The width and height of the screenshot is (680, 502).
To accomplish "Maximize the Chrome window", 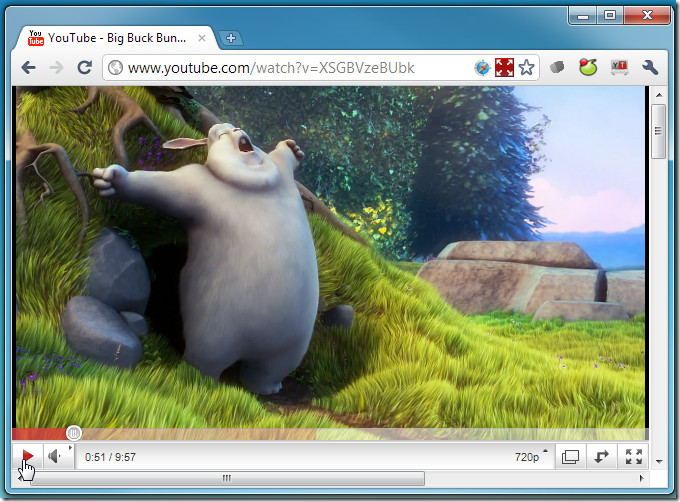I will (x=610, y=16).
